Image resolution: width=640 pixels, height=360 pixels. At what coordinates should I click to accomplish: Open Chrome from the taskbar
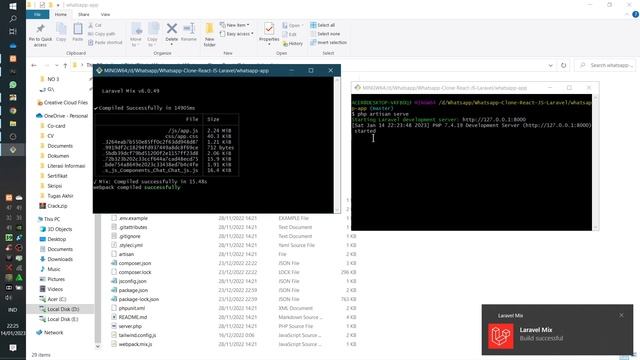[x=13, y=111]
